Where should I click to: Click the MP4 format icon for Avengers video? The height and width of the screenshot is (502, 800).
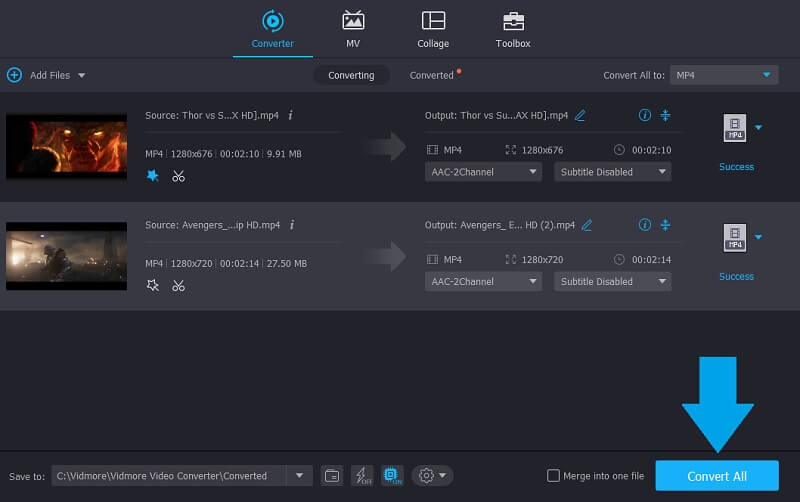[735, 238]
